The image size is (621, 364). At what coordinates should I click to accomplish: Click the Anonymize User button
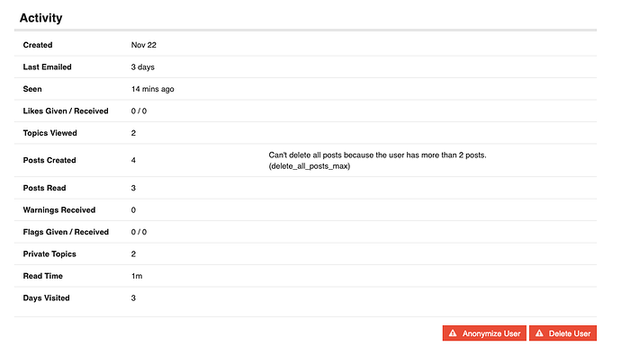point(484,333)
